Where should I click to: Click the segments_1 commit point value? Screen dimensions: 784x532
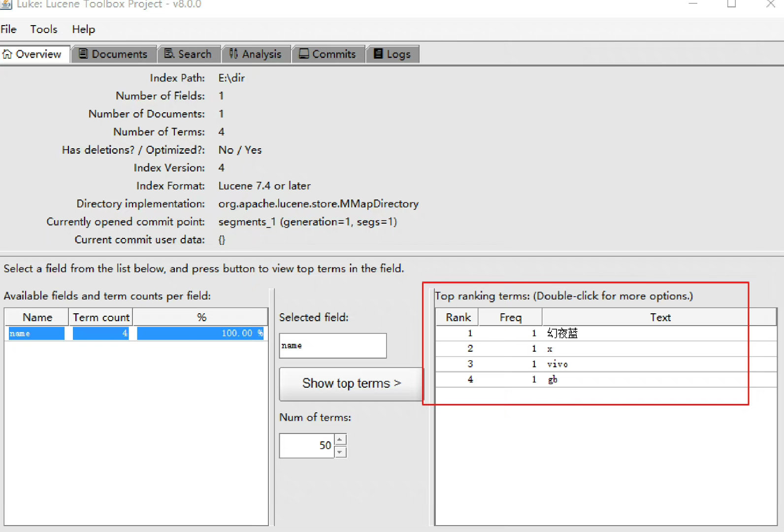[x=307, y=222]
